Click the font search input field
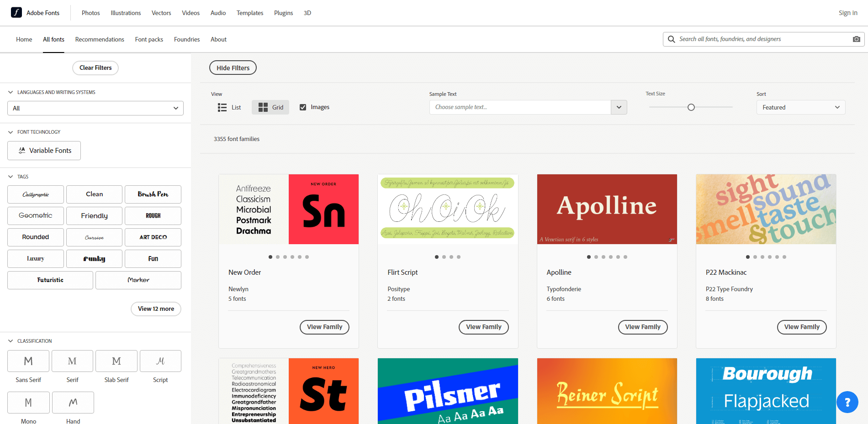868x424 pixels. [763, 39]
